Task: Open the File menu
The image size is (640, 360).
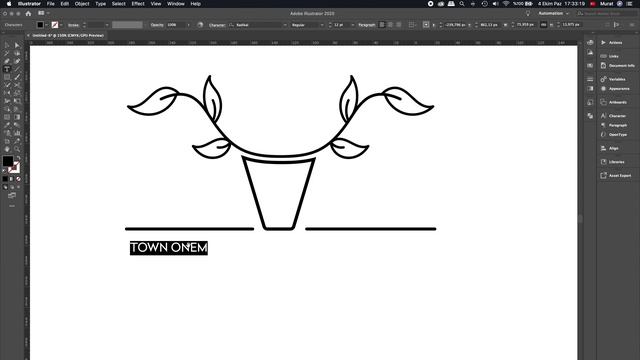Action: tap(51, 4)
